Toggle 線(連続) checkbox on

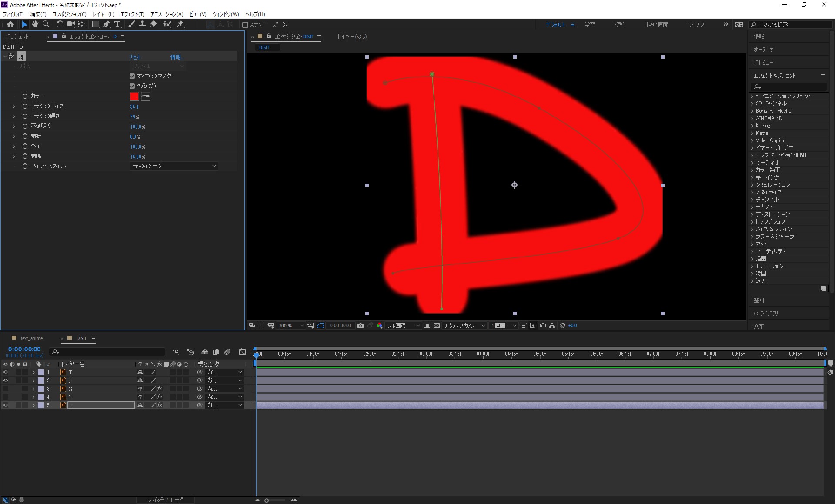(132, 86)
